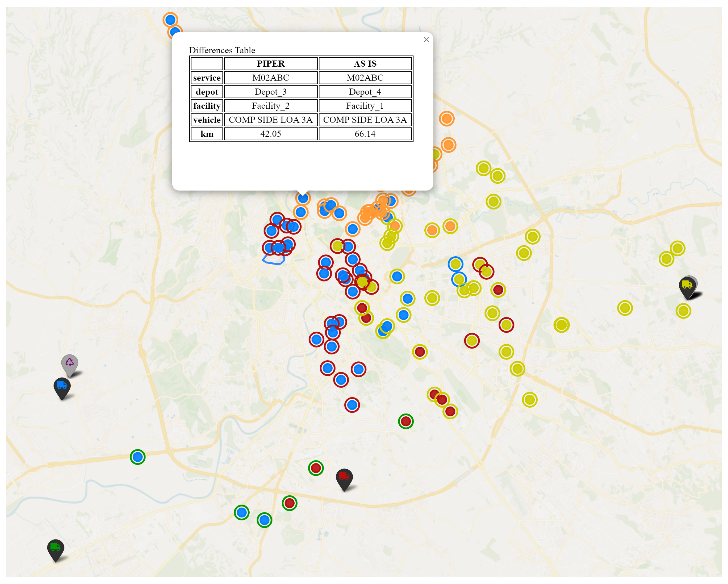Viewport: 728px width, 584px height.
Task: Click the uppermost solid orange circle marker
Action: pos(446,119)
